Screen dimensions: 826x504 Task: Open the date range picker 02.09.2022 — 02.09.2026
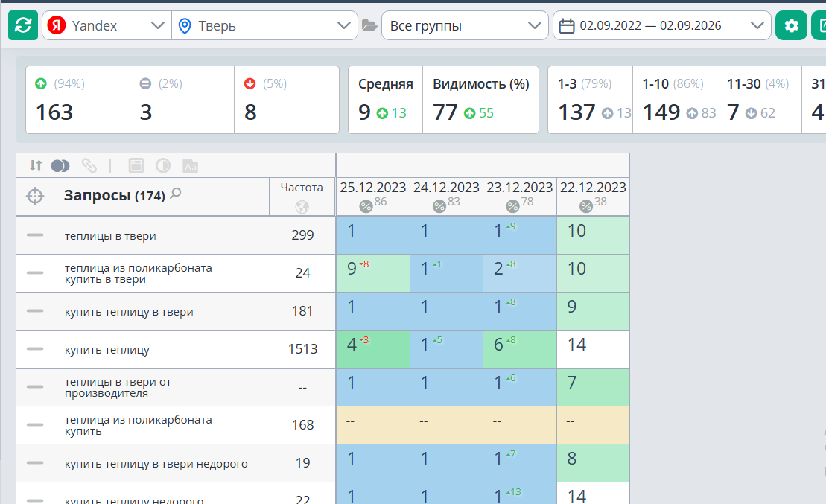661,25
